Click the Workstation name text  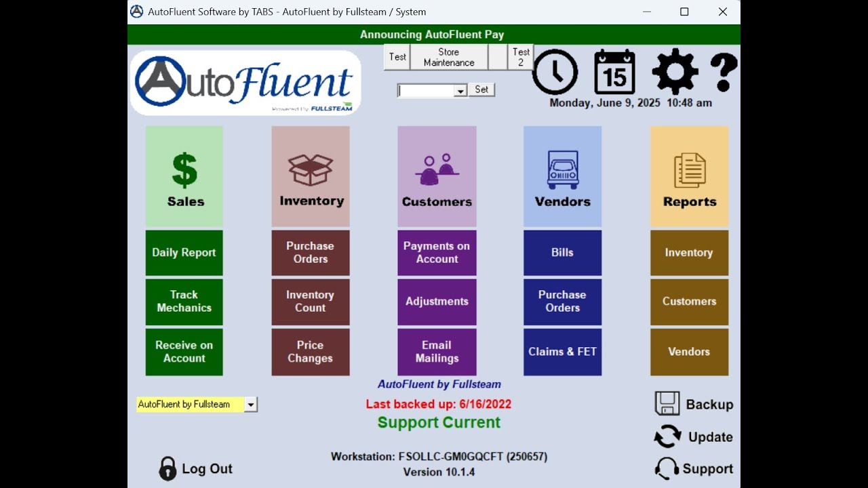click(439, 457)
